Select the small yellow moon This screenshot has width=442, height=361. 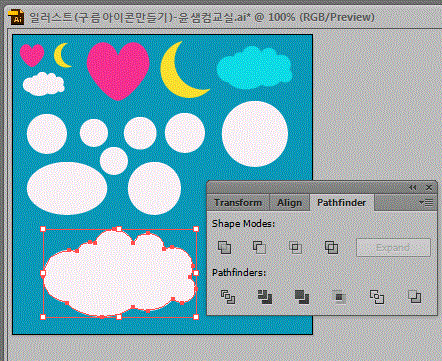pos(59,57)
